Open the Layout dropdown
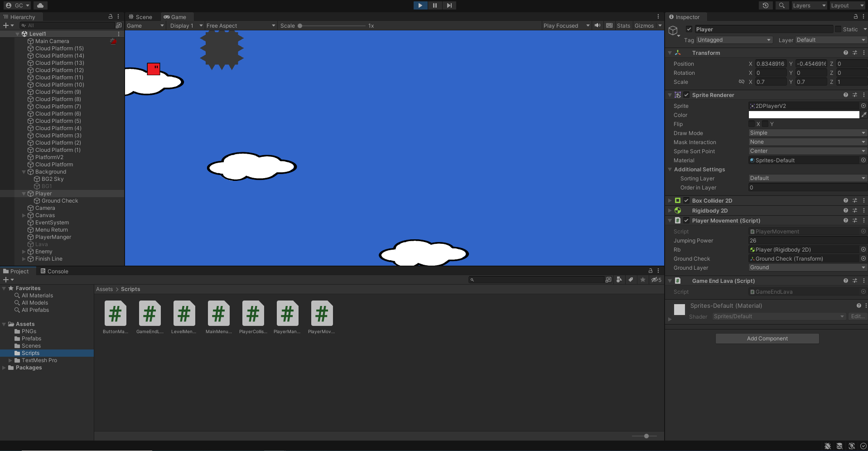The image size is (868, 451). [848, 5]
